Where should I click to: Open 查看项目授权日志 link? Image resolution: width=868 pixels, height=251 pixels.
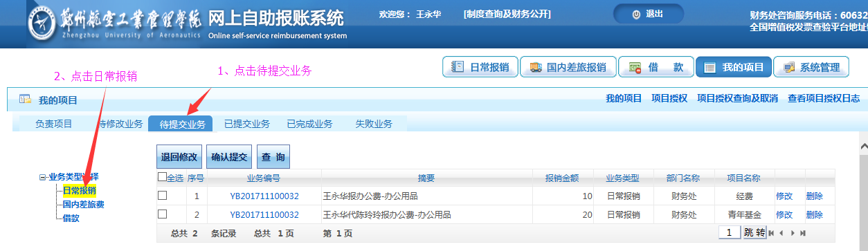(824, 99)
